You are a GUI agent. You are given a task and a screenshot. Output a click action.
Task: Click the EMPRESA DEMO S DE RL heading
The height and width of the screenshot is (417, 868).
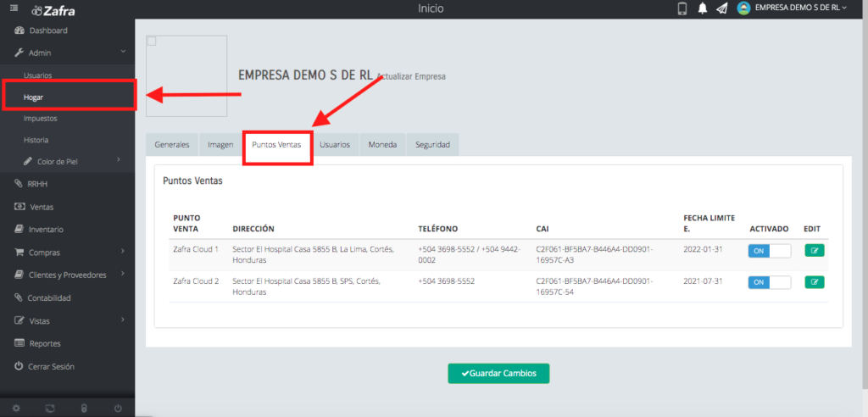(x=305, y=76)
